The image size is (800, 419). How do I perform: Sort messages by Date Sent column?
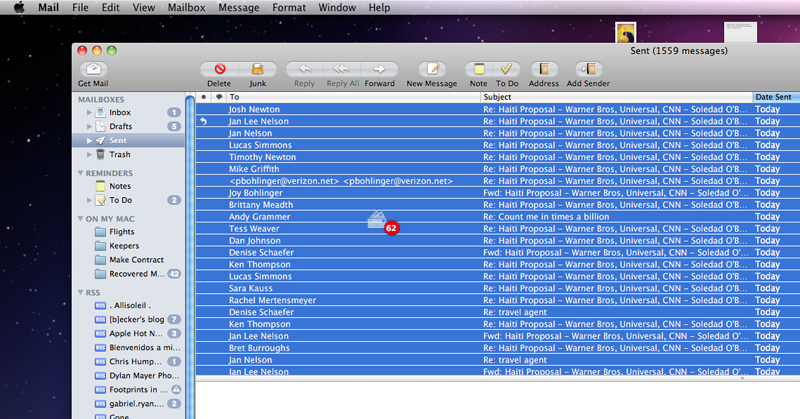(776, 97)
